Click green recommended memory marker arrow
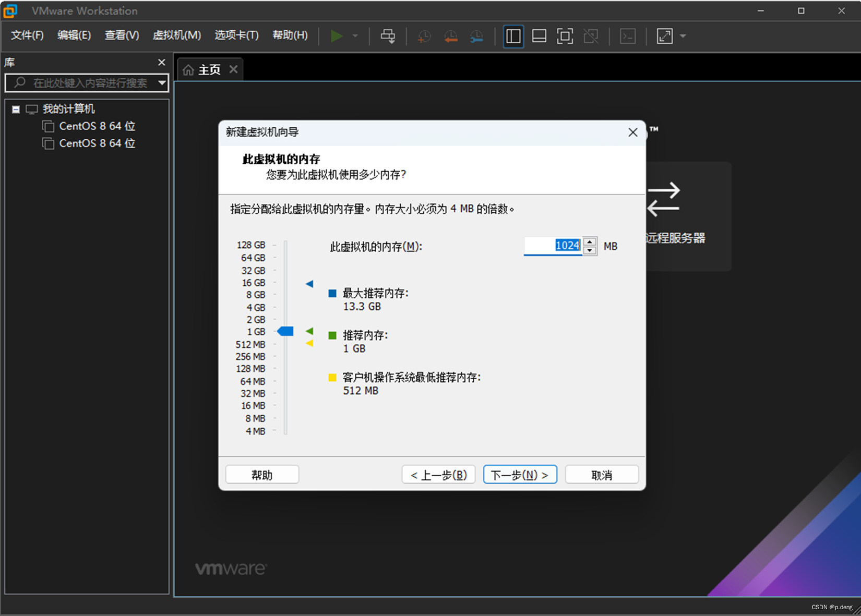 [x=309, y=331]
